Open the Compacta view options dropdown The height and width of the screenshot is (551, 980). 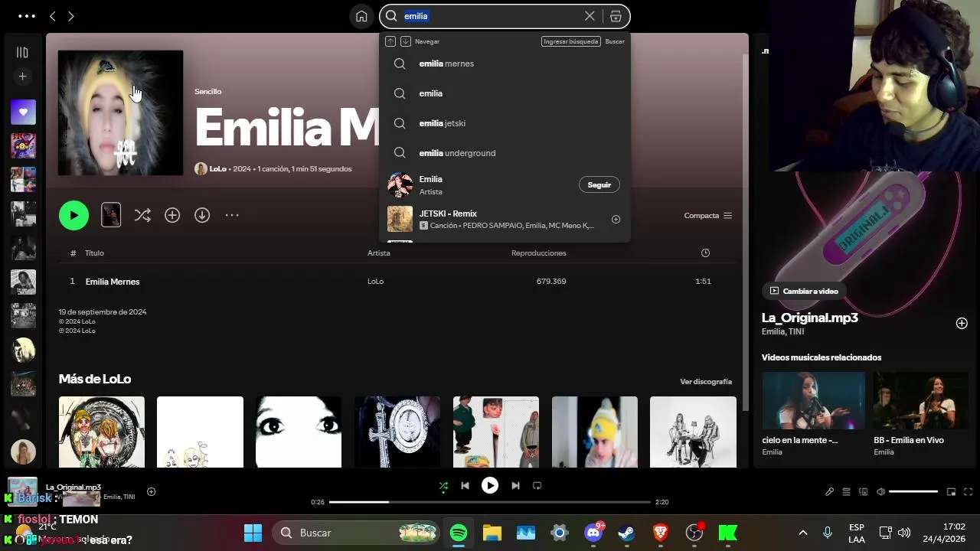(x=708, y=216)
